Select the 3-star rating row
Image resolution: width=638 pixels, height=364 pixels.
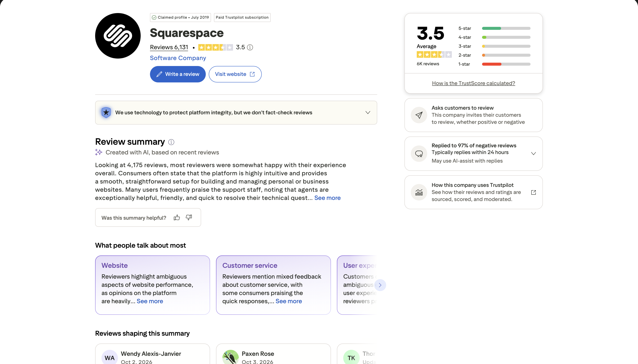[x=494, y=46]
